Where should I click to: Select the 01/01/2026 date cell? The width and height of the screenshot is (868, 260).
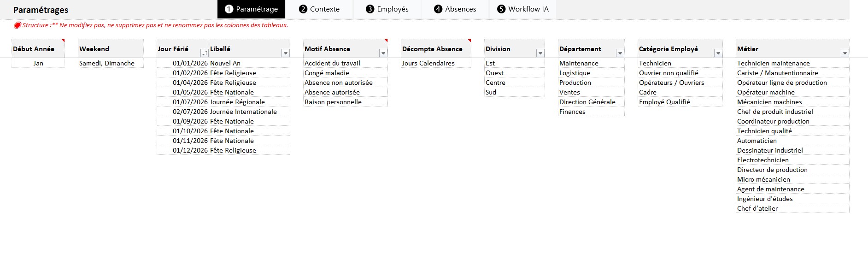183,63
